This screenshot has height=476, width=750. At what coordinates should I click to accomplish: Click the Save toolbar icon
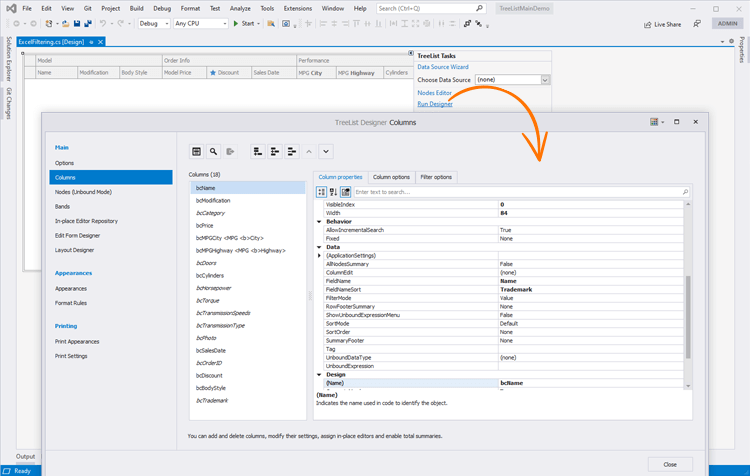pyautogui.click(x=77, y=23)
